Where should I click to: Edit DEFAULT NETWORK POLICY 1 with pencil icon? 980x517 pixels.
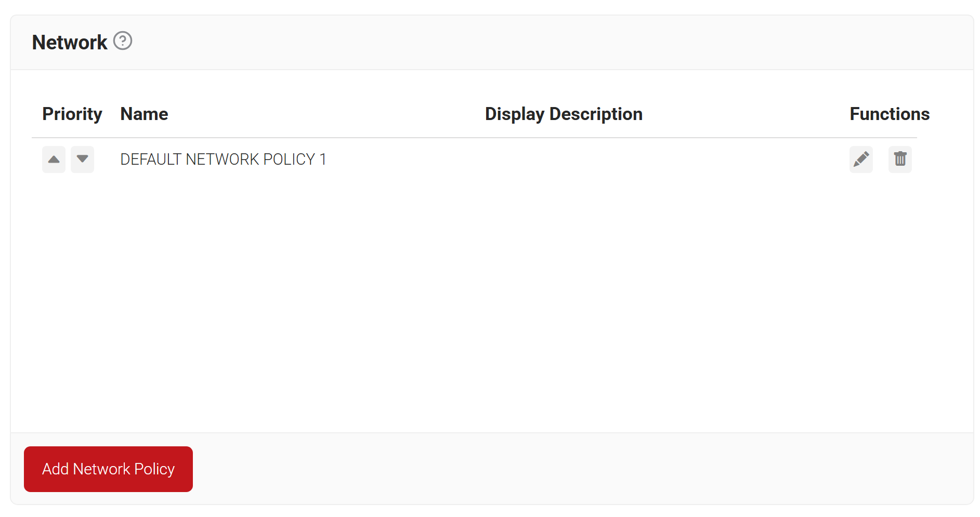click(861, 160)
